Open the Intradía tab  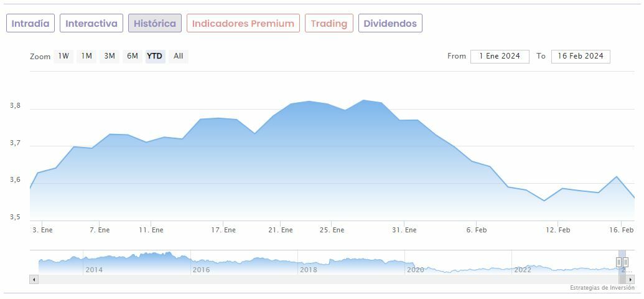pos(30,24)
